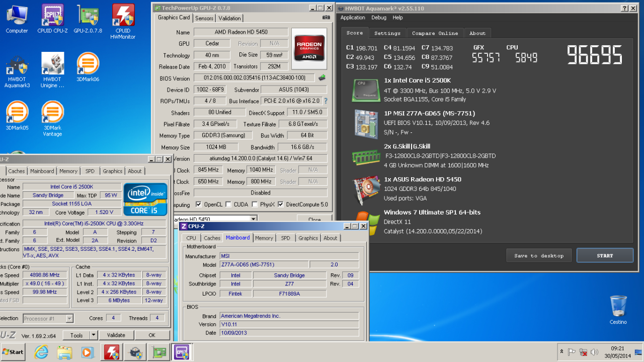
Task: Open the Action Center flag tray icon
Action: 572,352
